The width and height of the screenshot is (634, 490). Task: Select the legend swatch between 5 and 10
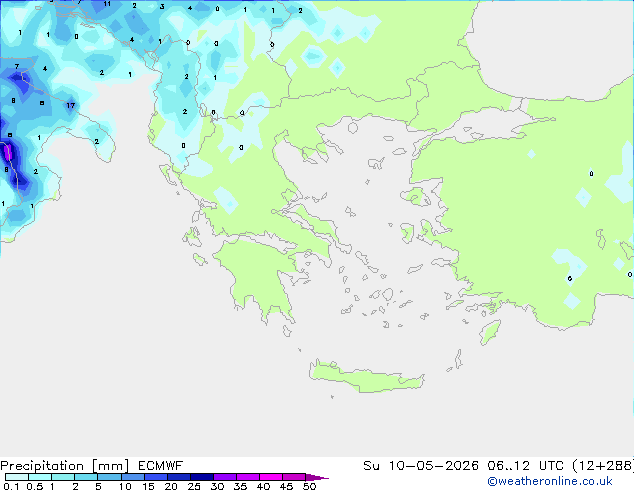coord(109,477)
